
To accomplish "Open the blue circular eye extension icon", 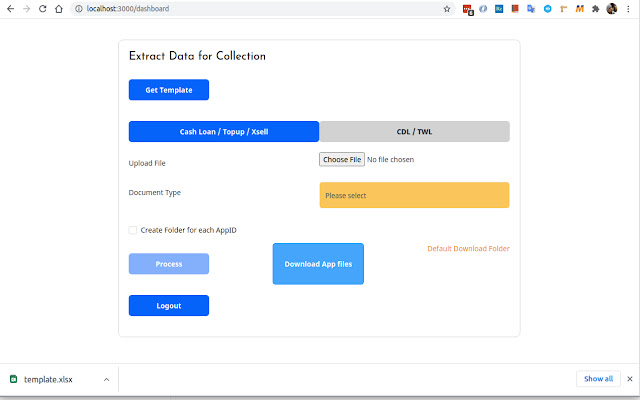I will (x=547, y=9).
